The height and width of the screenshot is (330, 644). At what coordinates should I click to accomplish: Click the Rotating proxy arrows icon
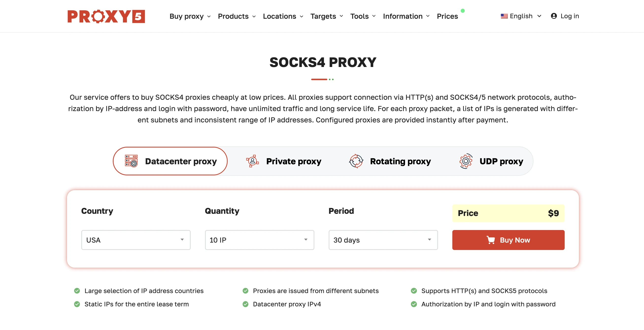[x=356, y=161]
